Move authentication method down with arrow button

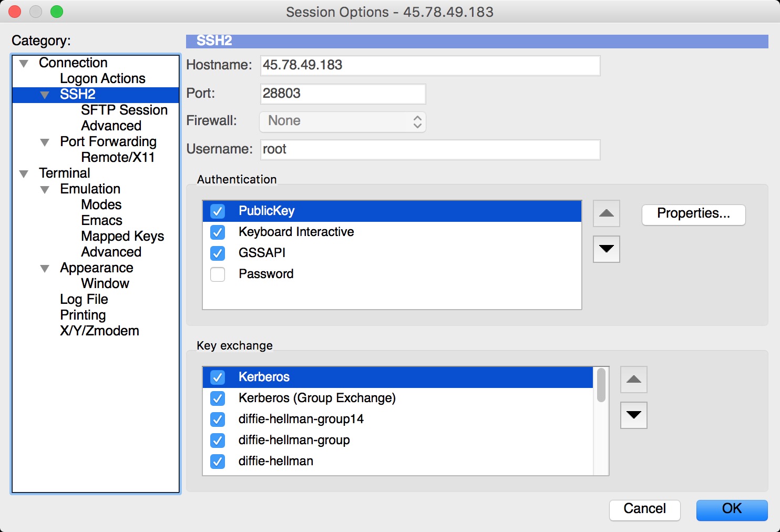coord(607,249)
